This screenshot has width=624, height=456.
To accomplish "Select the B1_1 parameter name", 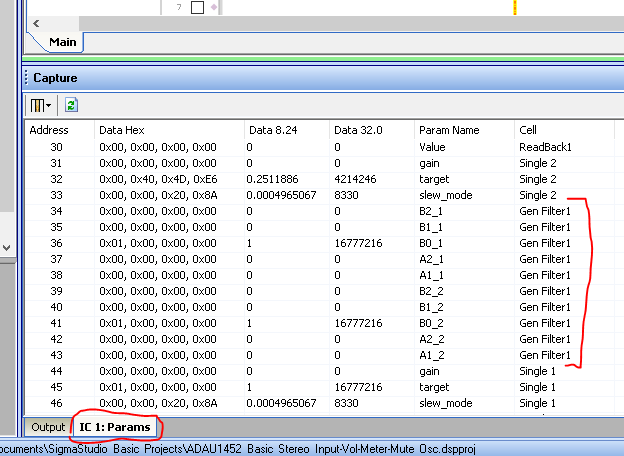I will (431, 227).
